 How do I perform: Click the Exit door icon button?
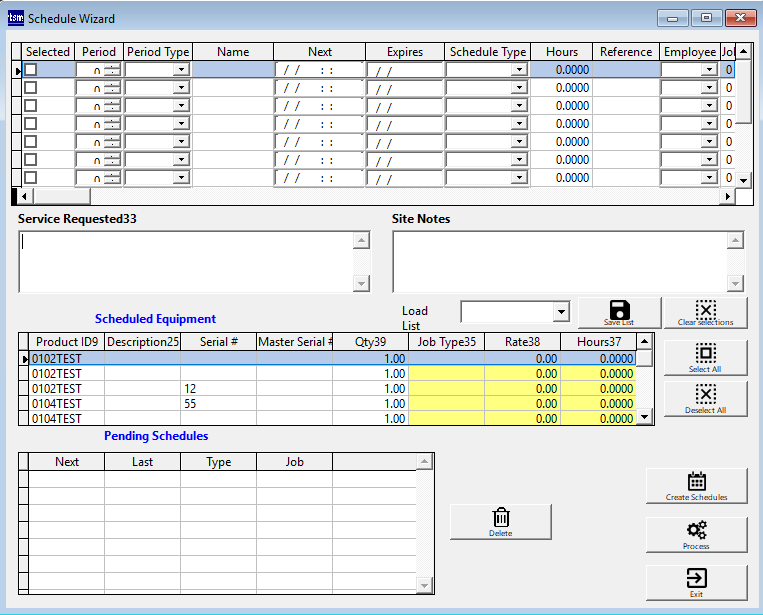(696, 582)
